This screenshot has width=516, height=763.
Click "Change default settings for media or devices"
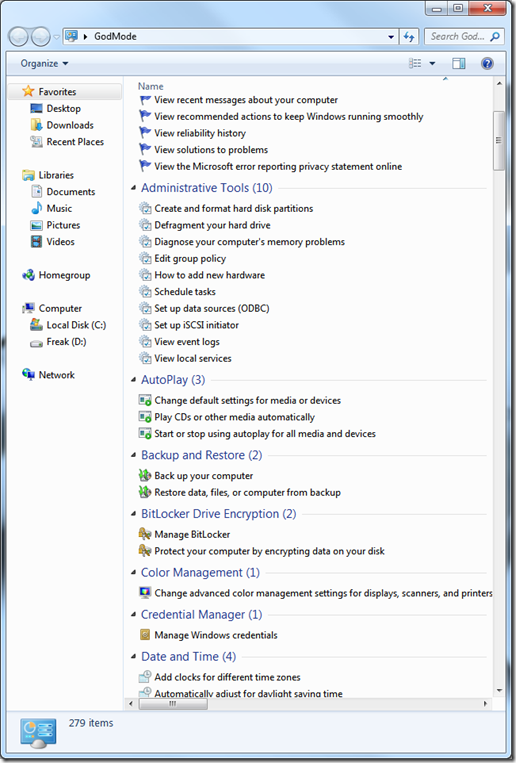248,400
